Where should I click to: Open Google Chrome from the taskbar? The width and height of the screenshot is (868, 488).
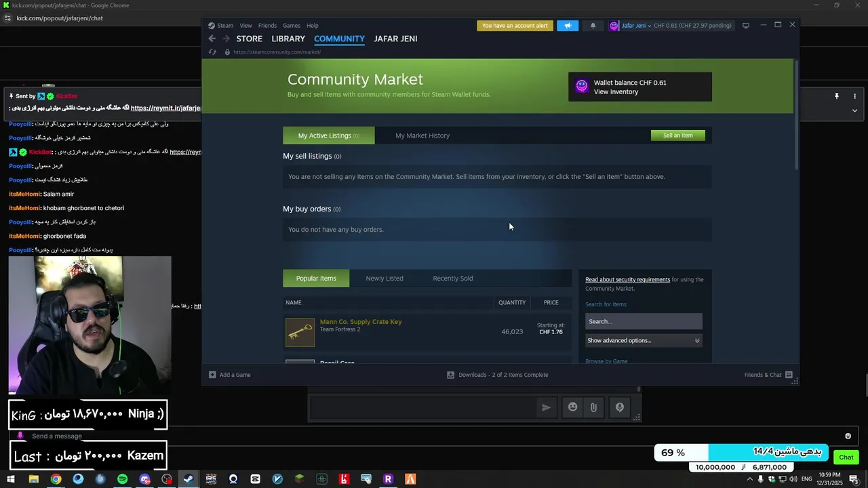(56, 479)
